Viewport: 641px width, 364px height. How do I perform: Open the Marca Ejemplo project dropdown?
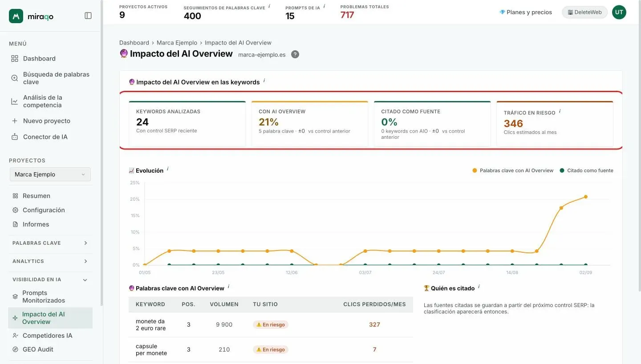click(50, 174)
